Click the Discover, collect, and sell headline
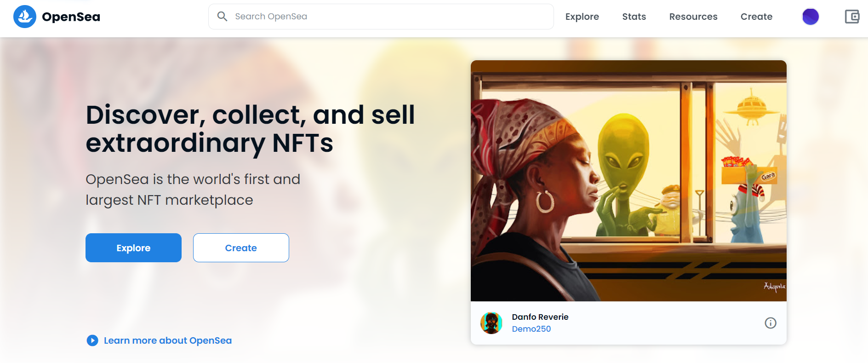 tap(250, 128)
